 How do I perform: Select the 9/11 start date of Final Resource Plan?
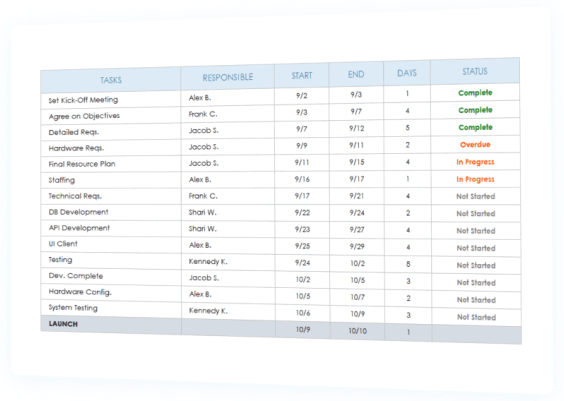302,163
